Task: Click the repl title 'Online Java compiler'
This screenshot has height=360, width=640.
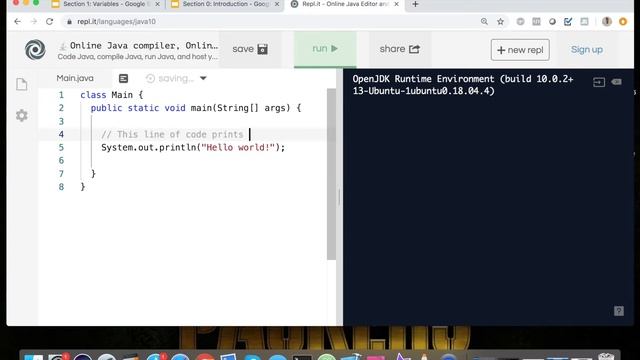Action: click(x=144, y=46)
